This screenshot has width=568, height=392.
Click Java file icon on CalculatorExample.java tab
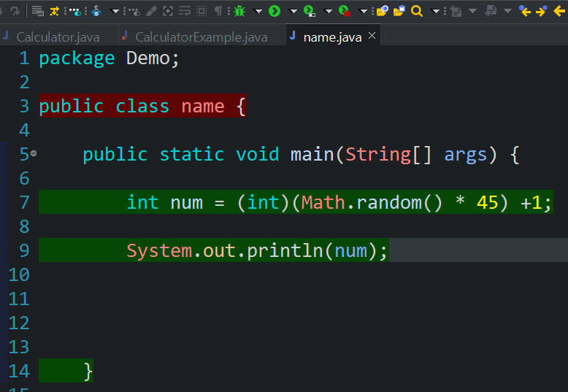(x=125, y=35)
